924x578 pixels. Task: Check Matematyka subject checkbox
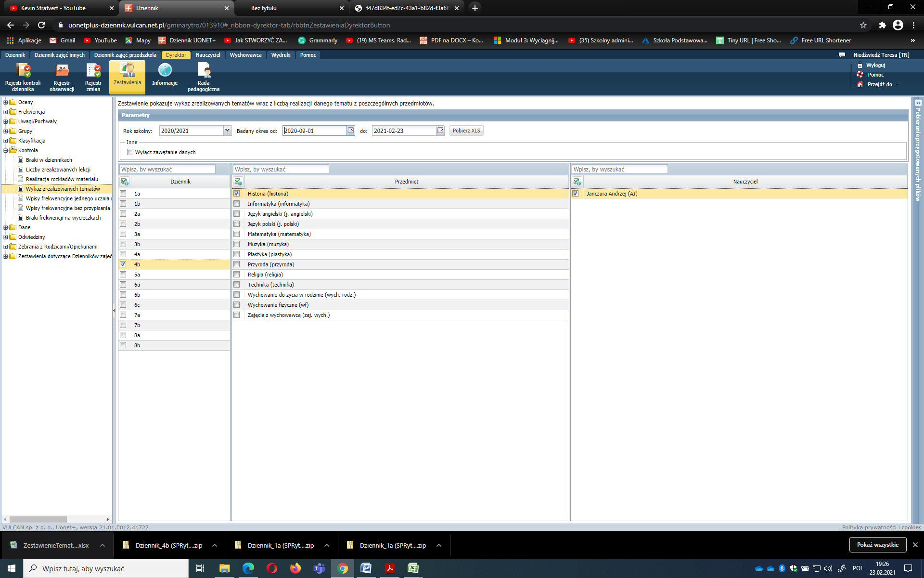[237, 234]
